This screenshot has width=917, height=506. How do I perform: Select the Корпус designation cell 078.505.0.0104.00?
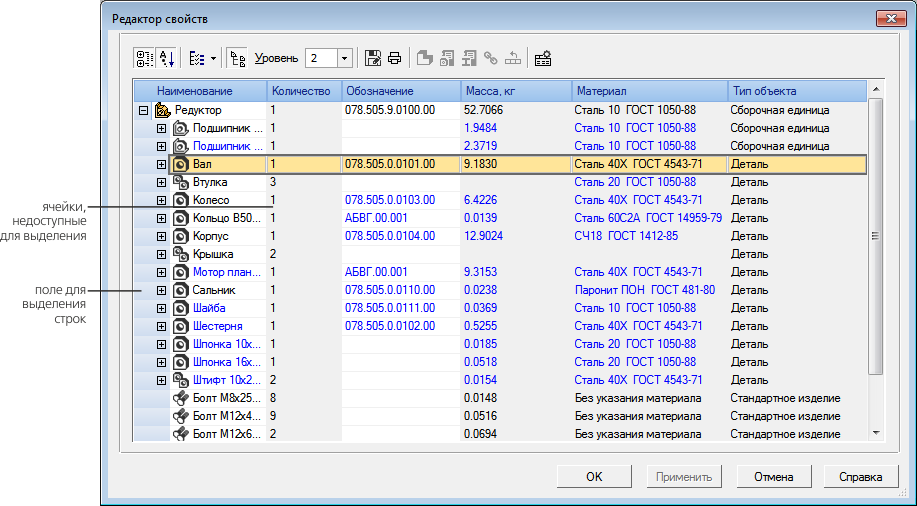390,236
